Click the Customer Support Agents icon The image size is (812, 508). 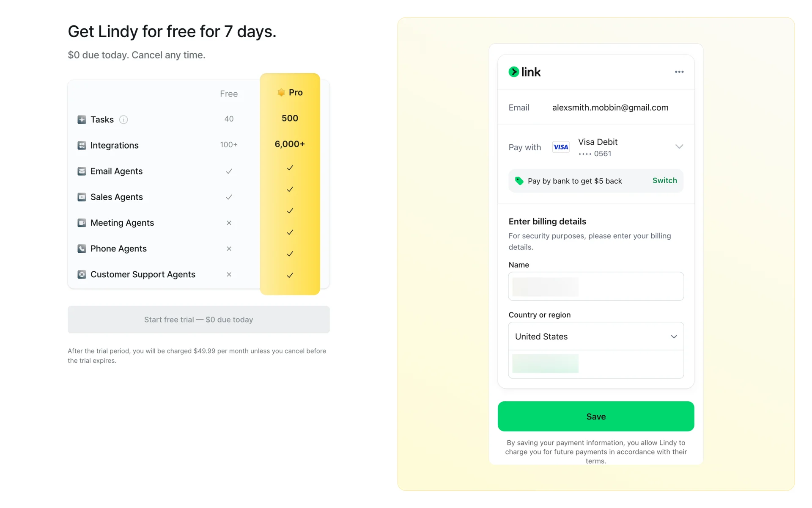[82, 275]
